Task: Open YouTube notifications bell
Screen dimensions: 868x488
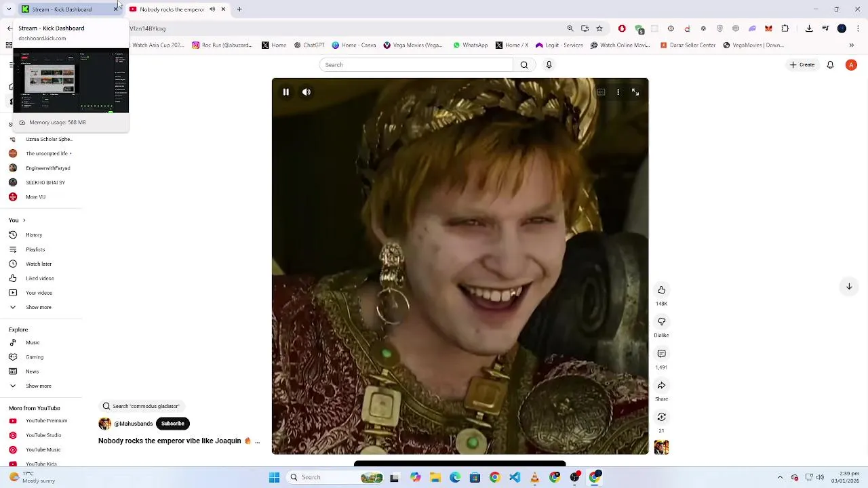Action: click(x=830, y=65)
